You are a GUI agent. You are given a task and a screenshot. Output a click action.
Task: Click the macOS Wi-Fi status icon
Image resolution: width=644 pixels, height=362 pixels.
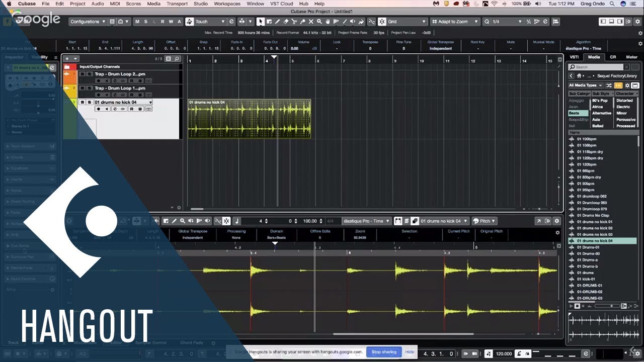point(494,4)
